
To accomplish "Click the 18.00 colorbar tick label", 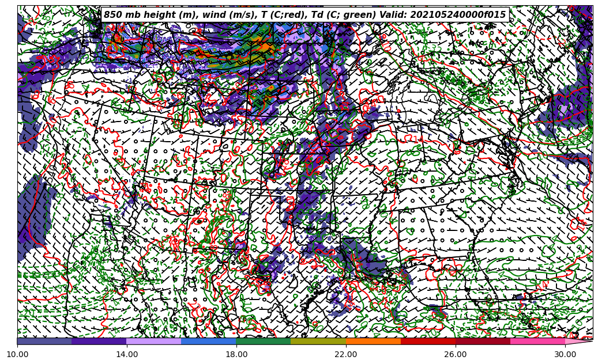I will (x=236, y=354).
